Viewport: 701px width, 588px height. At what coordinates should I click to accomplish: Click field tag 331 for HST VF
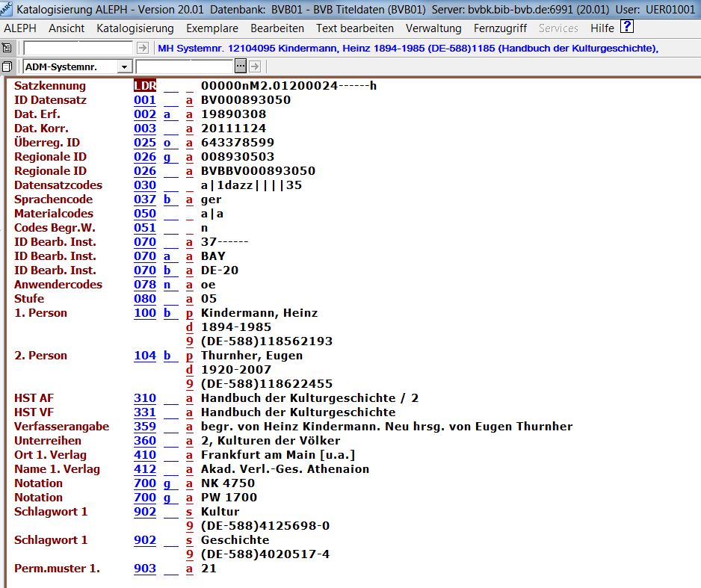145,412
